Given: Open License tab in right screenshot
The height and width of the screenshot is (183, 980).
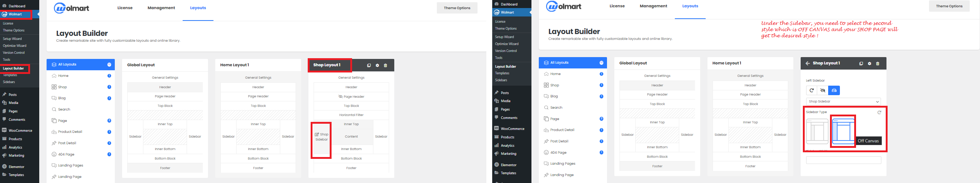Looking at the screenshot, I should point(617,6).
